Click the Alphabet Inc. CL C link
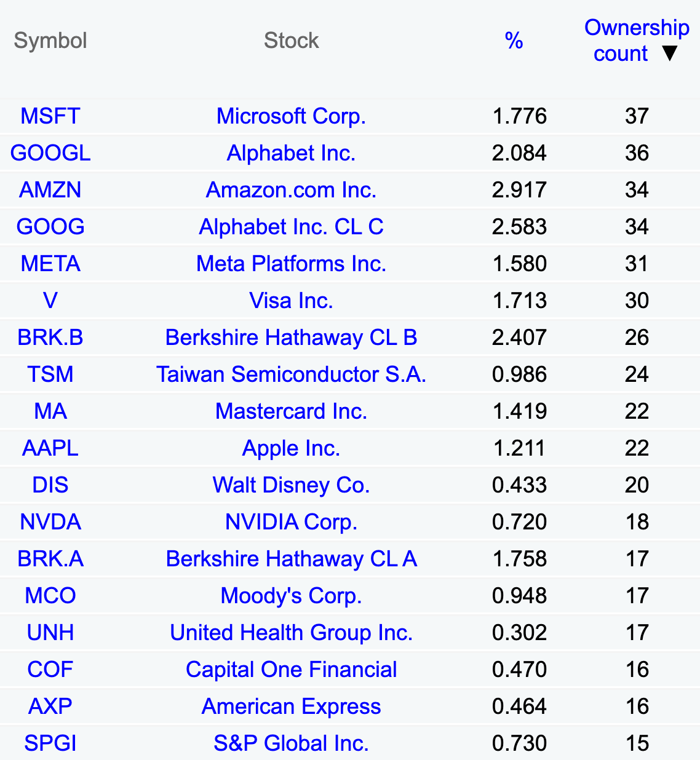The width and height of the screenshot is (700, 760). (292, 226)
